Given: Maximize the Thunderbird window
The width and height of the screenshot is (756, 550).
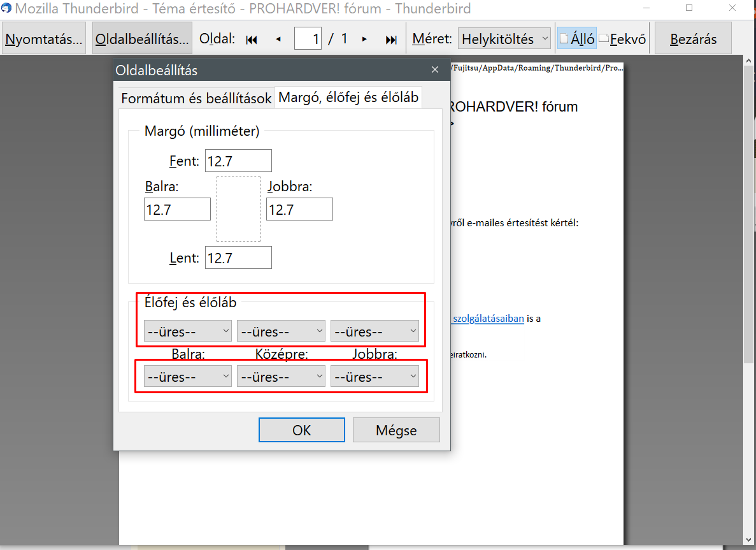Looking at the screenshot, I should 689,8.
